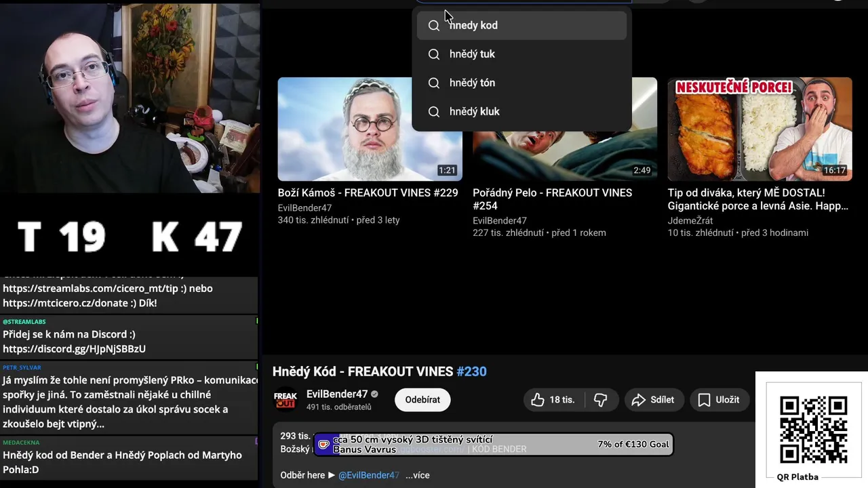This screenshot has width=868, height=488.
Task: Open 'Pořádný Pelo - FREAKOUT VINES #254' title
Action: [553, 199]
